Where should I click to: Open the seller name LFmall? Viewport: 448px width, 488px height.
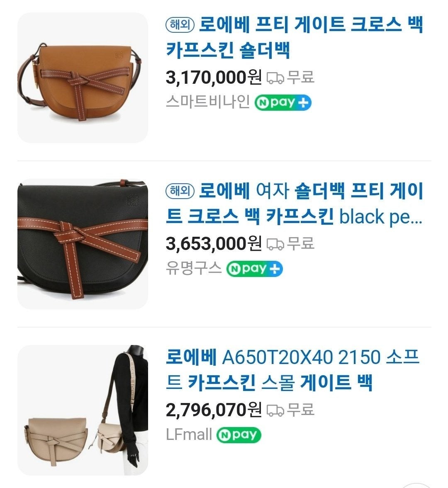(189, 434)
